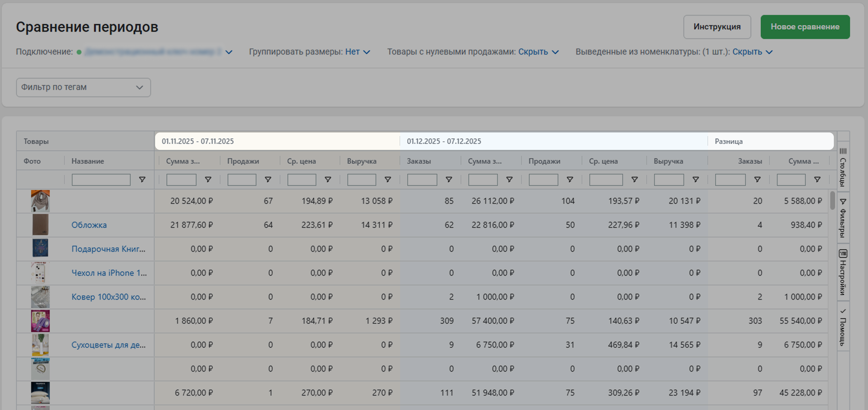Click filter icon under December Заказы column
Image resolution: width=868 pixels, height=410 pixels.
448,180
